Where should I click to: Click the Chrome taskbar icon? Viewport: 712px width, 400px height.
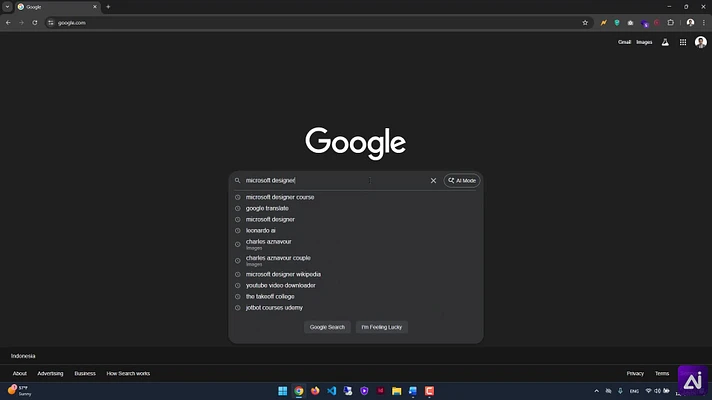(299, 391)
